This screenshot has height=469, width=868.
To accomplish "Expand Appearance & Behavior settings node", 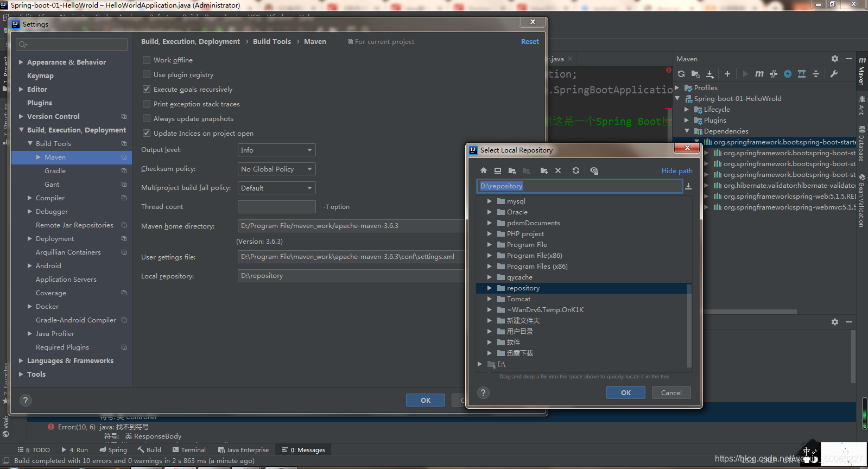I will [x=21, y=62].
